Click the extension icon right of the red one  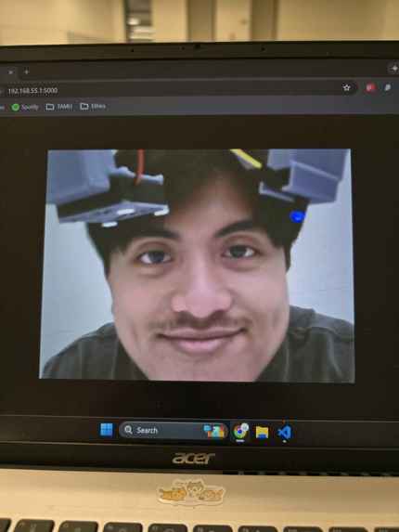[388, 88]
